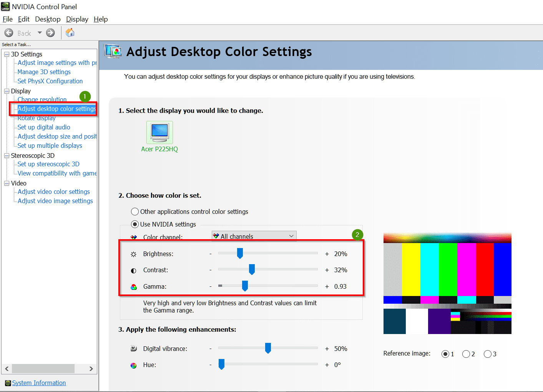The height and width of the screenshot is (392, 543).
Task: Click the Hue color wheel icon
Action: 133,365
